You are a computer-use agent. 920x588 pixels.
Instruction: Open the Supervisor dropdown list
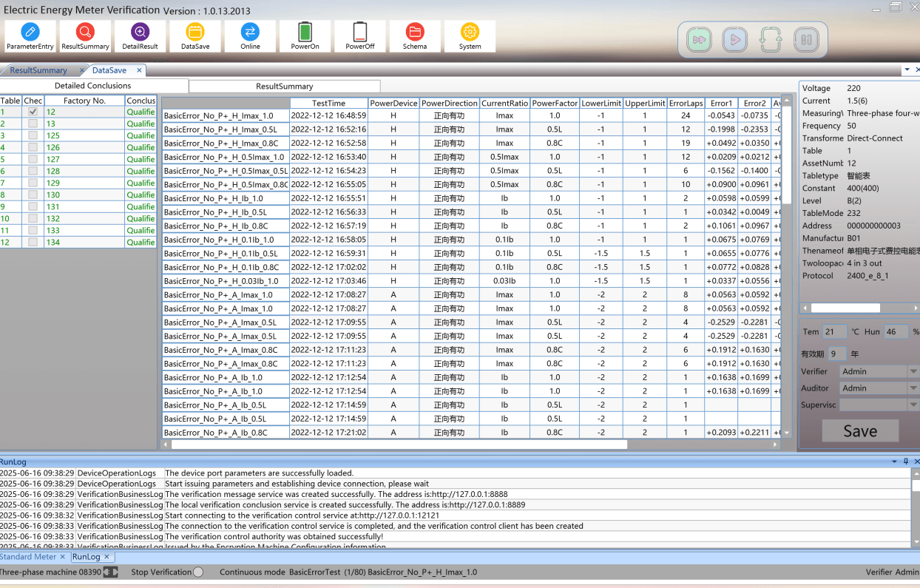[x=913, y=405]
